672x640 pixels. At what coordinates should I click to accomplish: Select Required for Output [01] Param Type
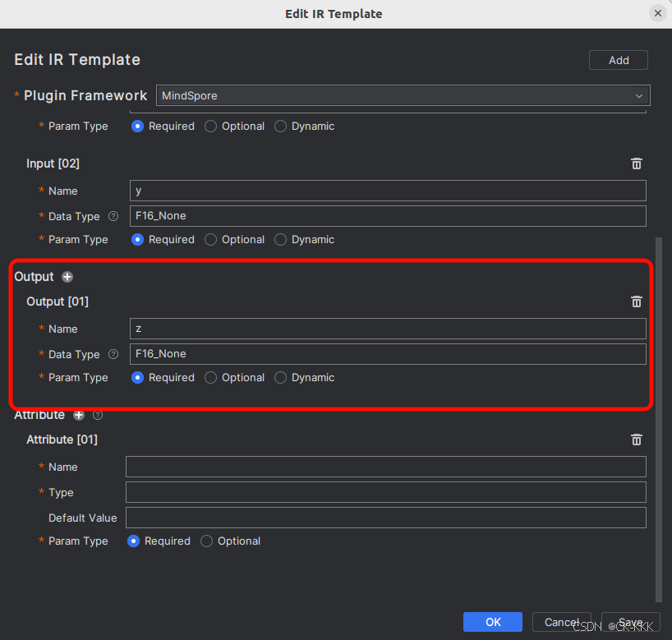pyautogui.click(x=138, y=378)
